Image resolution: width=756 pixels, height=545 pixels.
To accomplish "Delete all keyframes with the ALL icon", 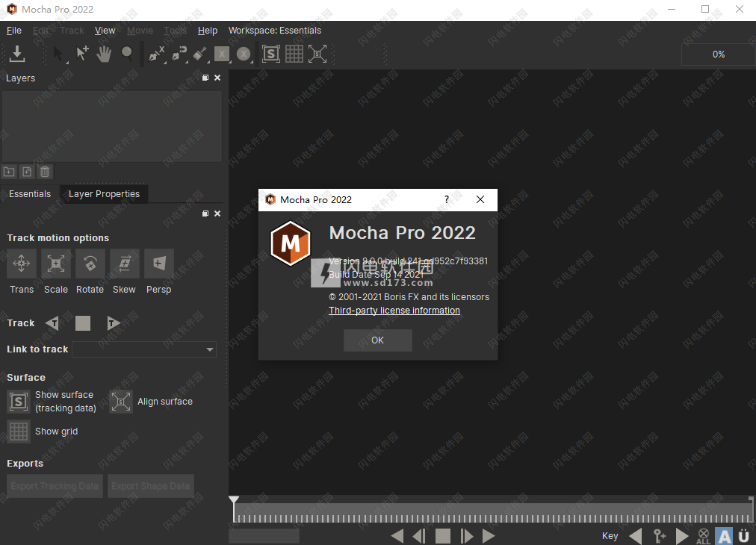I will [704, 536].
